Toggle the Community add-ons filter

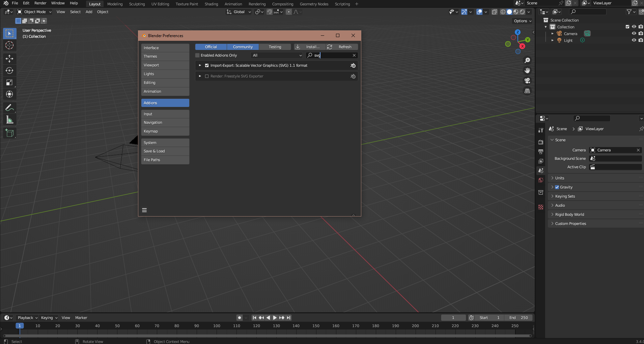[243, 47]
